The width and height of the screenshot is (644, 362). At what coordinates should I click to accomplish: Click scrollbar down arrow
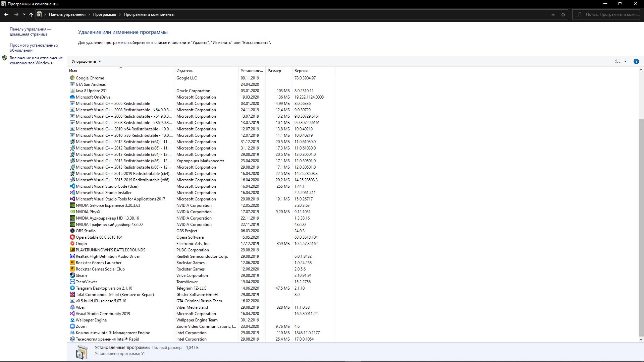coord(641,339)
